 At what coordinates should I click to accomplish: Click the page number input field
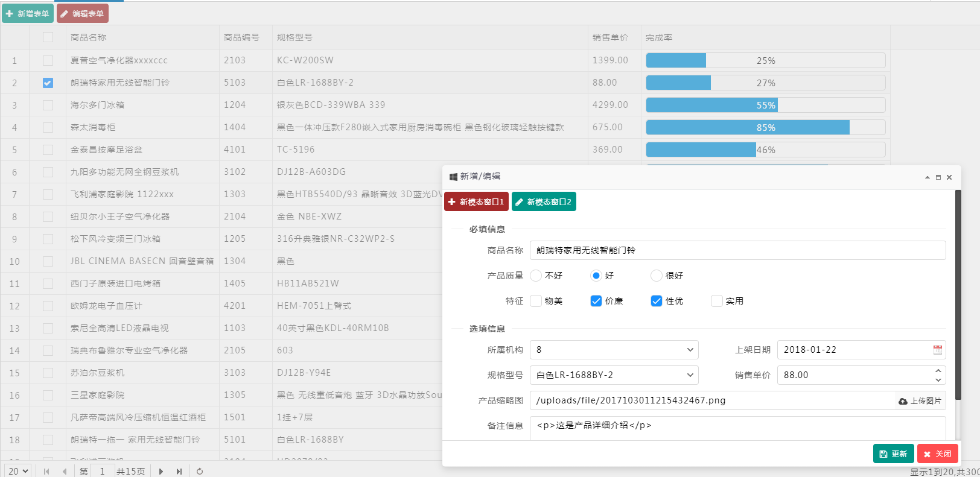click(x=102, y=471)
